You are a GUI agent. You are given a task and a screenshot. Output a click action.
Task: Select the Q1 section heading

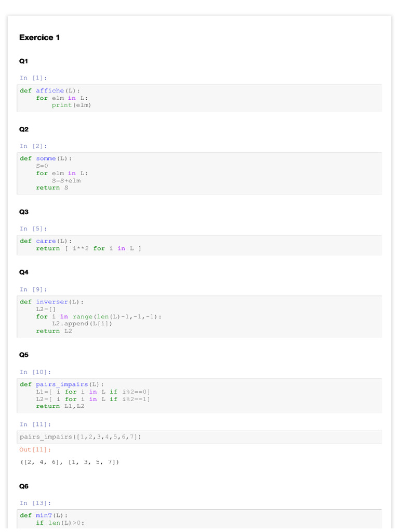point(24,61)
